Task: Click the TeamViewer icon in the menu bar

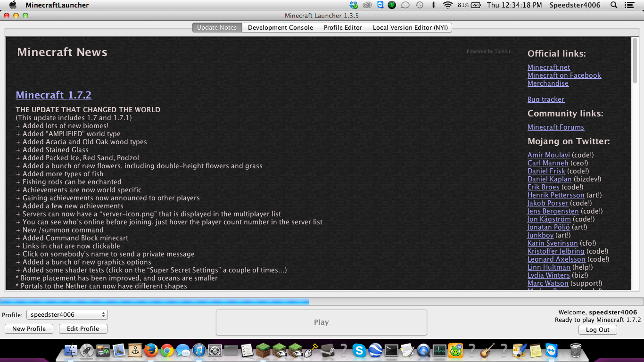Action: point(380,5)
